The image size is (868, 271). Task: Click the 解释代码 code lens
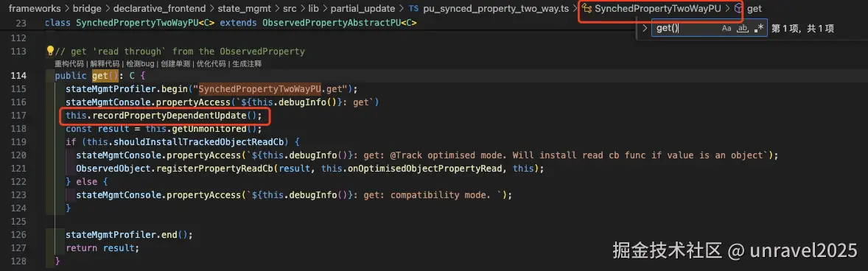[x=105, y=63]
